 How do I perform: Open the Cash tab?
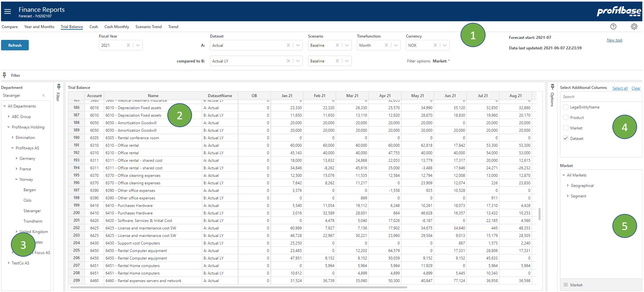pos(94,27)
